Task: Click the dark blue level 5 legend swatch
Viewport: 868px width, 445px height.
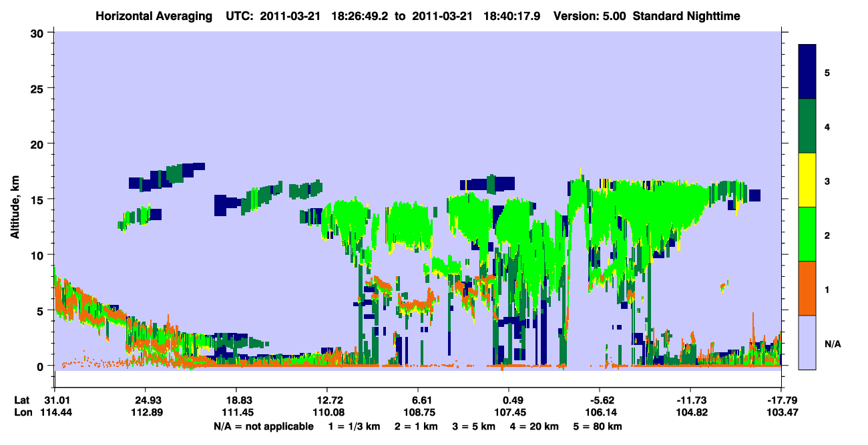Action: tap(807, 72)
